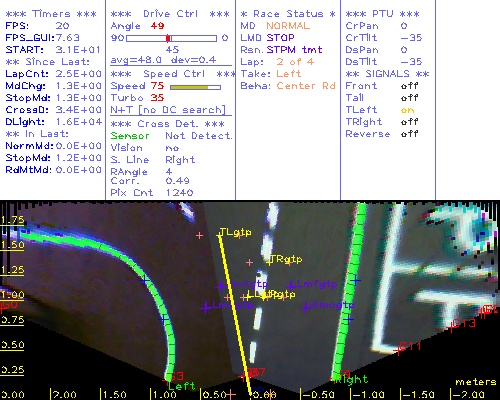Select the TLgtp target point marker

click(219, 235)
